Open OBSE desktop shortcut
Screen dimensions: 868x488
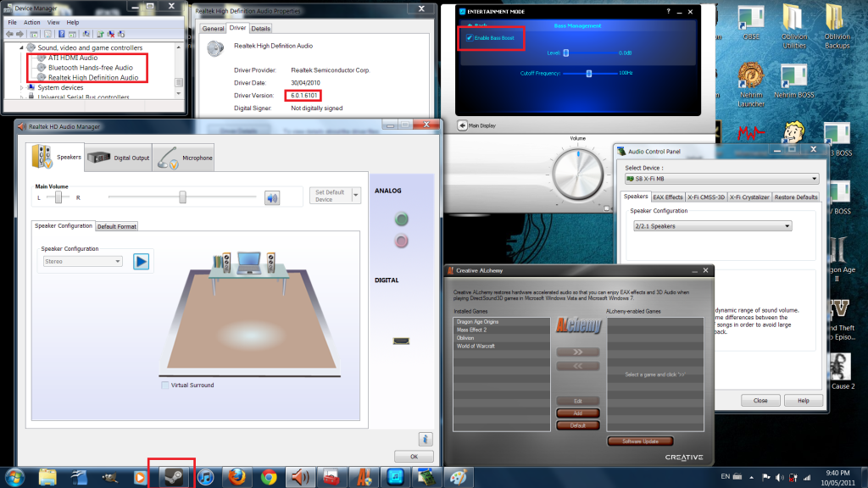751,23
